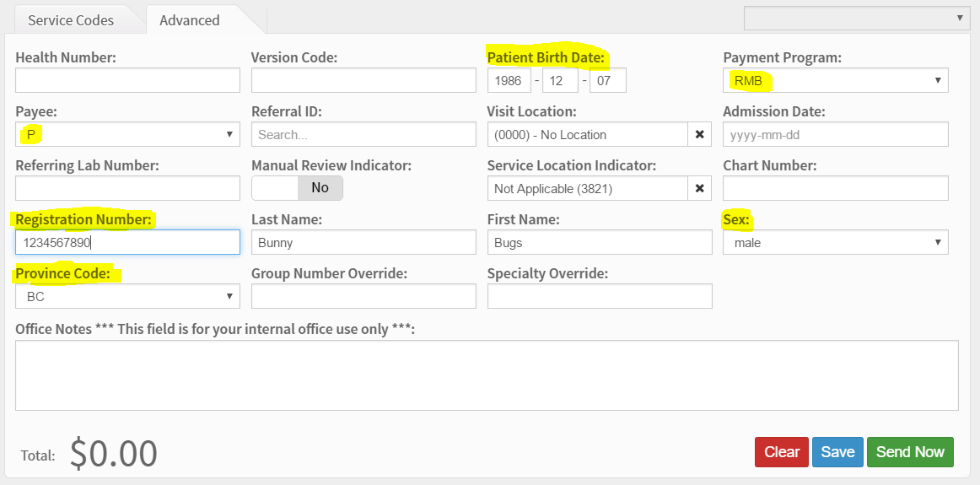Open the Payee dropdown

127,135
